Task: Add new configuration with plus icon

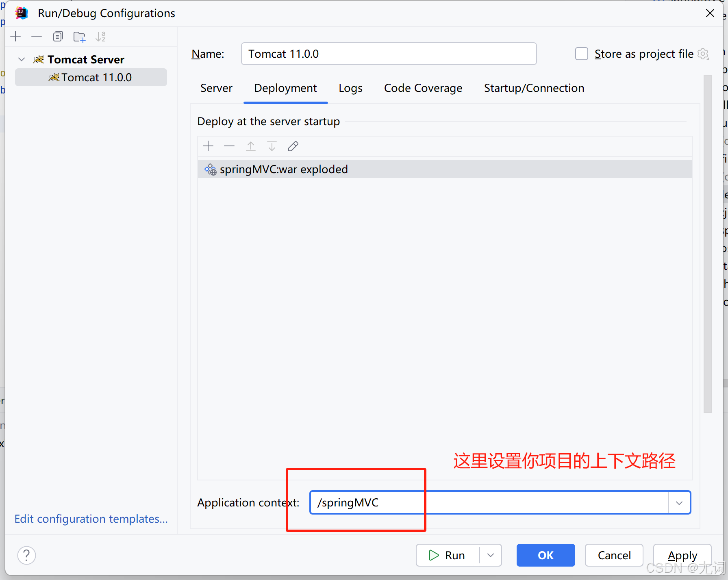Action: tap(16, 37)
